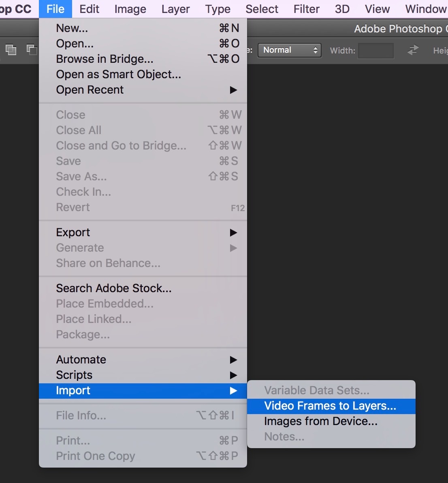
Task: Select Browse in Bridge...
Action: [x=143, y=59]
